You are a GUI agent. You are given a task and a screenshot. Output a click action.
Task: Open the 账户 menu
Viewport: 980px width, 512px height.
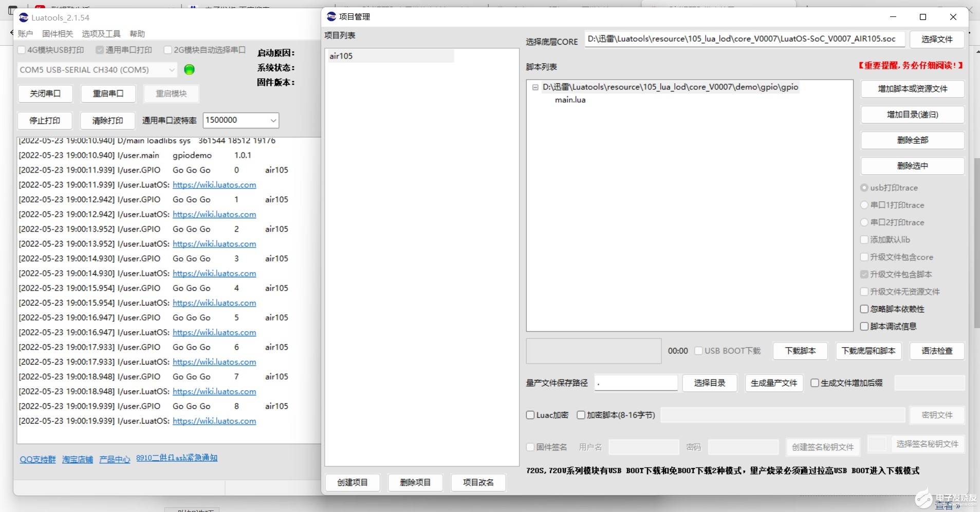tap(25, 34)
